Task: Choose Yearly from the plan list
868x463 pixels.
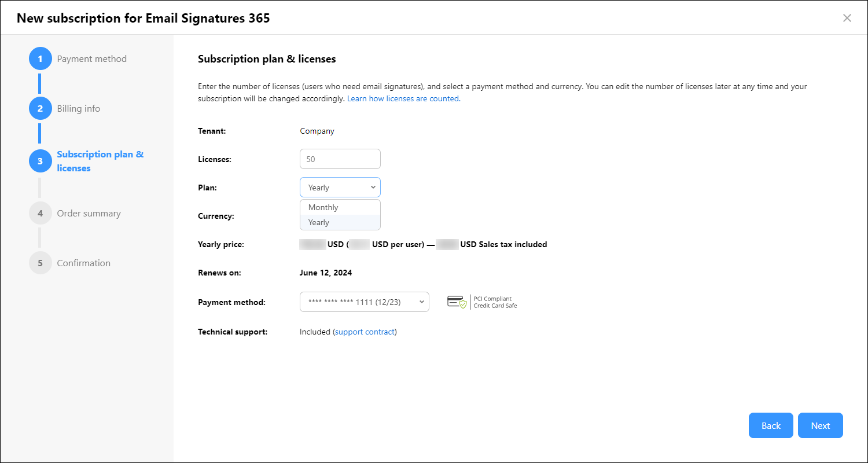Action: [340, 222]
